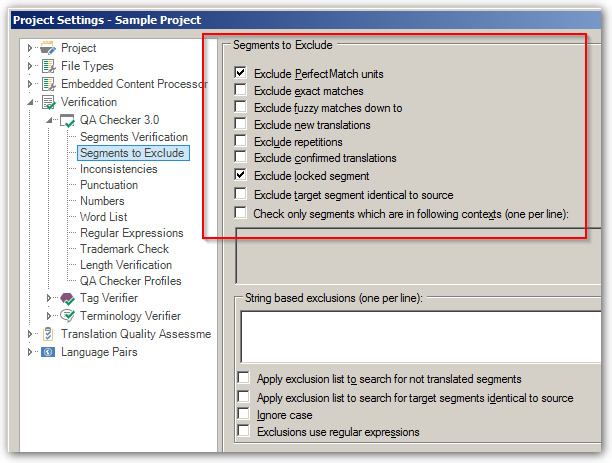The height and width of the screenshot is (463, 612).
Task: Click the File Types icon
Action: click(x=48, y=66)
